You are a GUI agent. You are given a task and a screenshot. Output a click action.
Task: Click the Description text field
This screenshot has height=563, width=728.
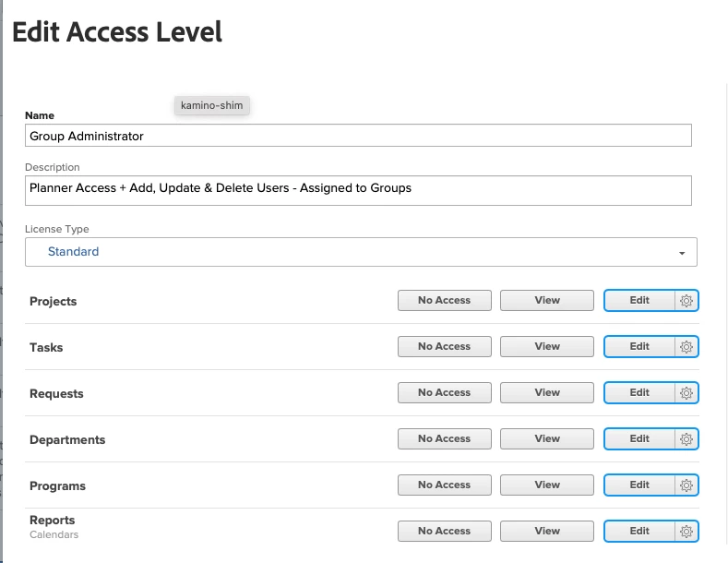(x=358, y=190)
